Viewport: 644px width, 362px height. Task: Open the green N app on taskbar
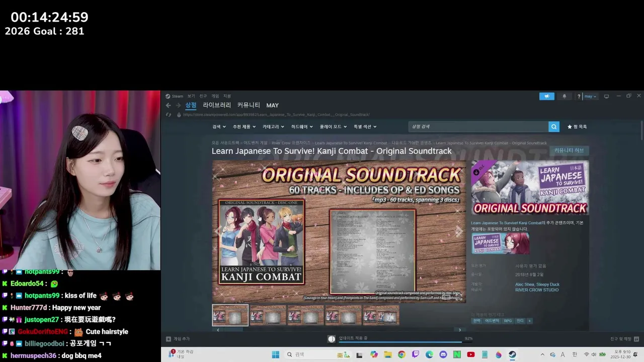point(457,354)
